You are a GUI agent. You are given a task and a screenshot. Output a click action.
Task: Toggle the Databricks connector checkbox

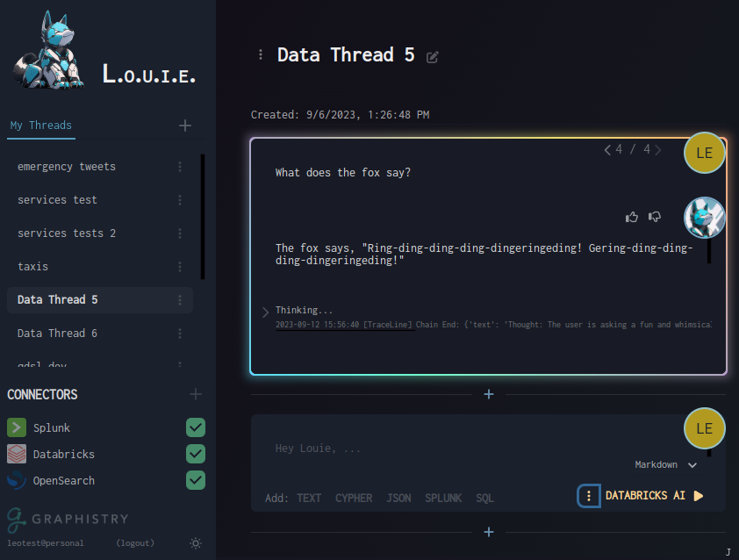(x=196, y=454)
